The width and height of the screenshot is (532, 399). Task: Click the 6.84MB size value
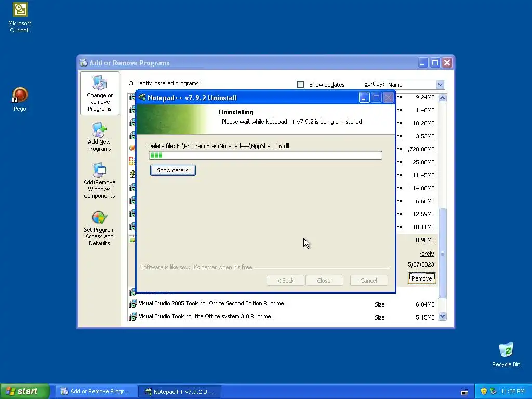click(x=425, y=304)
